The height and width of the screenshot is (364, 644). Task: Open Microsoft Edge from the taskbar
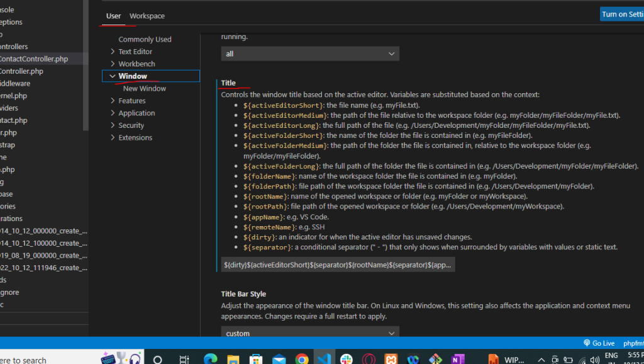[210, 359]
